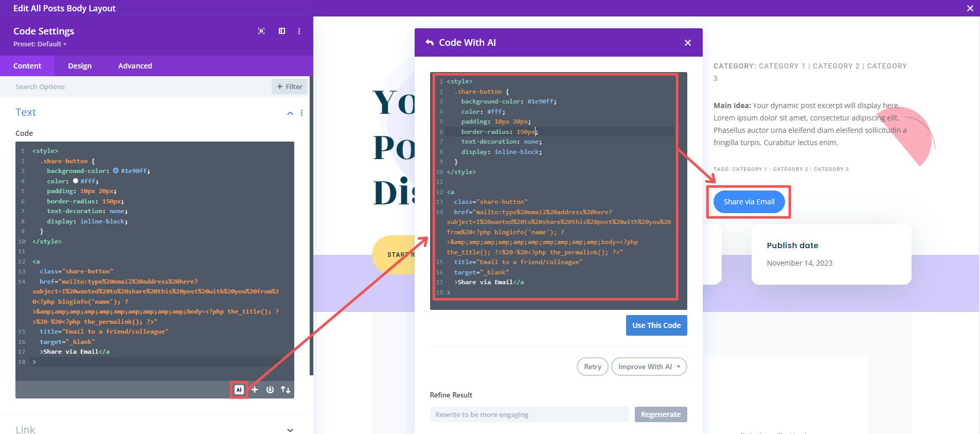This screenshot has height=434, width=980.
Task: Click the Code label above the editor
Action: click(24, 133)
